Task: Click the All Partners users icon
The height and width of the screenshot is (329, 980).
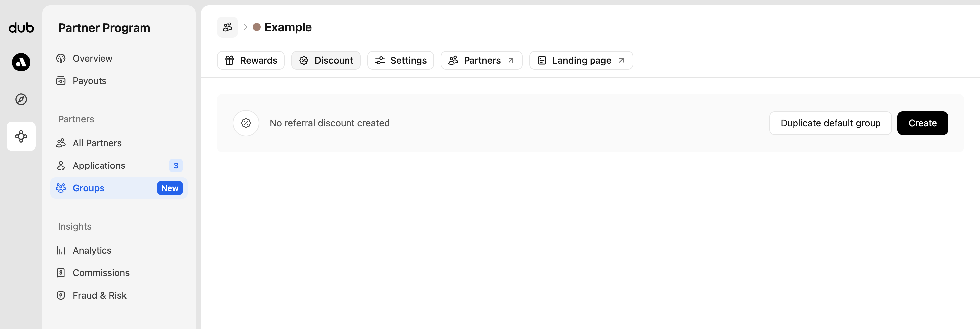Action: tap(61, 143)
